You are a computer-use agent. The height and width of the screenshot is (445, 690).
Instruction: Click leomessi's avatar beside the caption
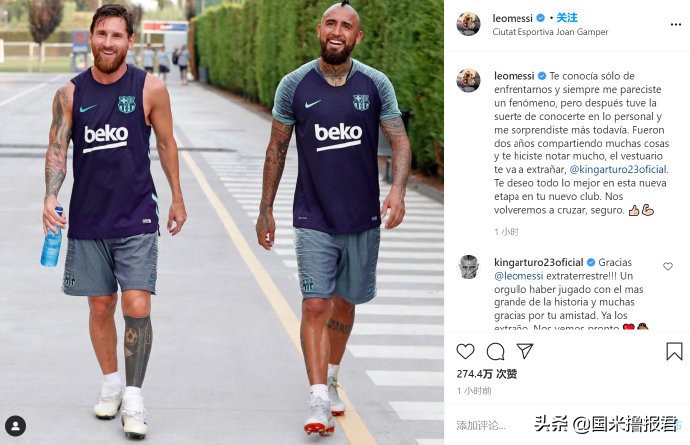(x=468, y=80)
